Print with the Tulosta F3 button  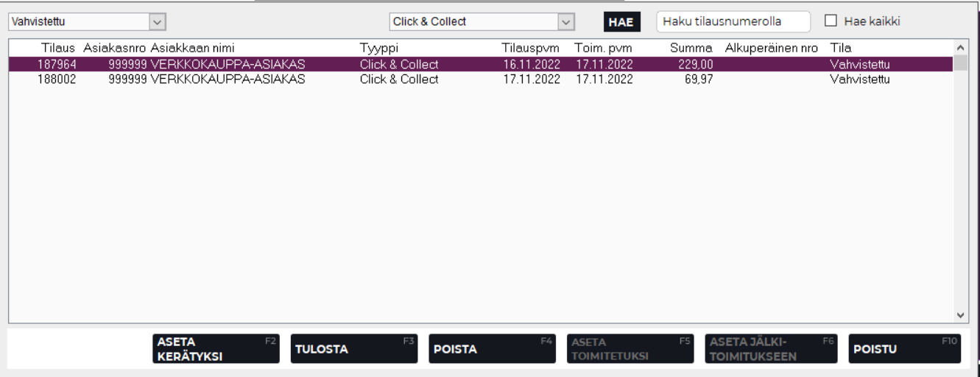353,349
